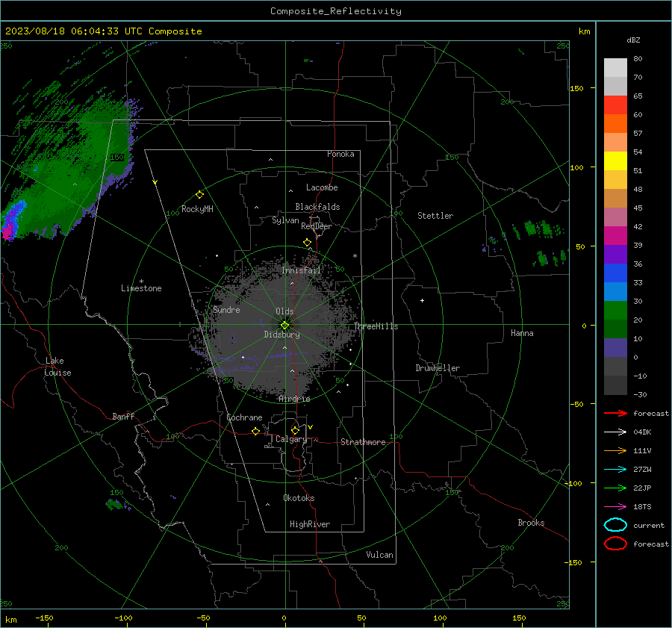
Task: Click the radar site marker at map center
Action: (285, 326)
